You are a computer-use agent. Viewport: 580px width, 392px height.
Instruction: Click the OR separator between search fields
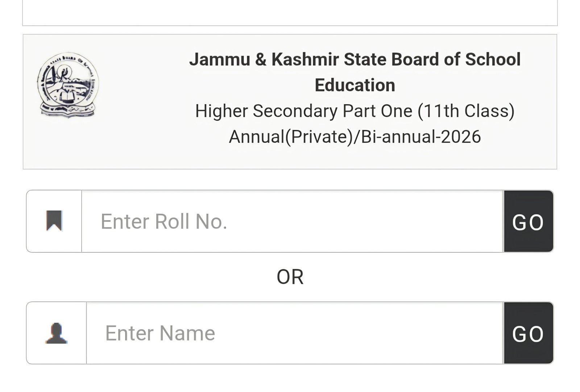(x=290, y=277)
